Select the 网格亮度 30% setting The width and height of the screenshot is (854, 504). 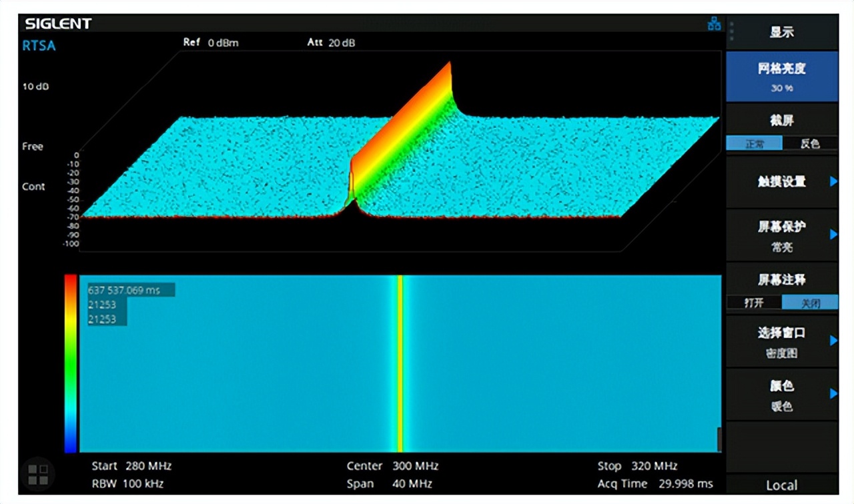click(781, 76)
